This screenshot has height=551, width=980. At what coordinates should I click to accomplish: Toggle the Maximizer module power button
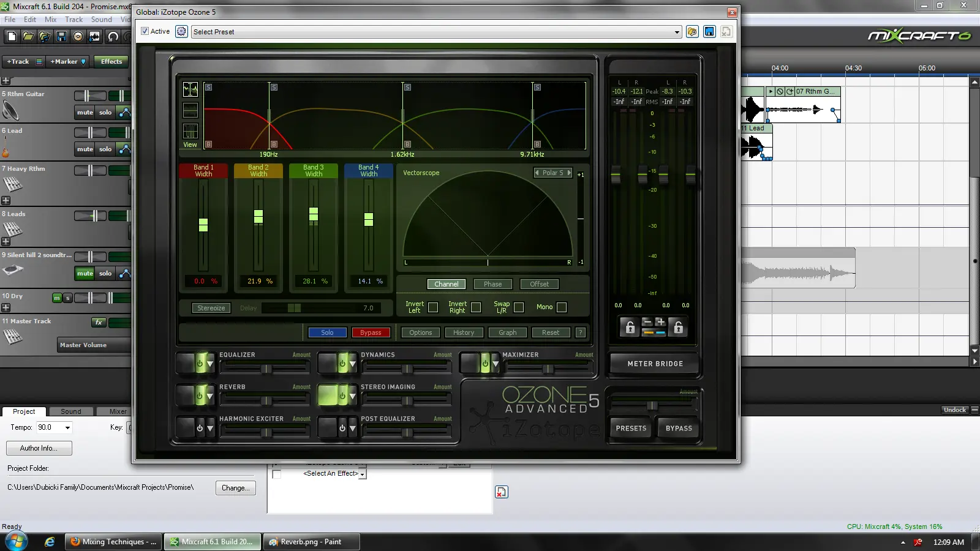tap(485, 364)
